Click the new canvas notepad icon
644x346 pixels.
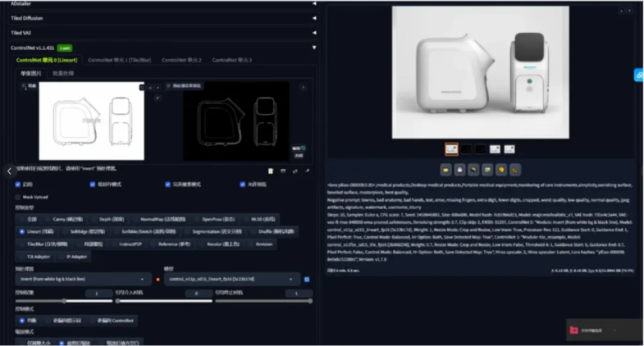tap(271, 171)
